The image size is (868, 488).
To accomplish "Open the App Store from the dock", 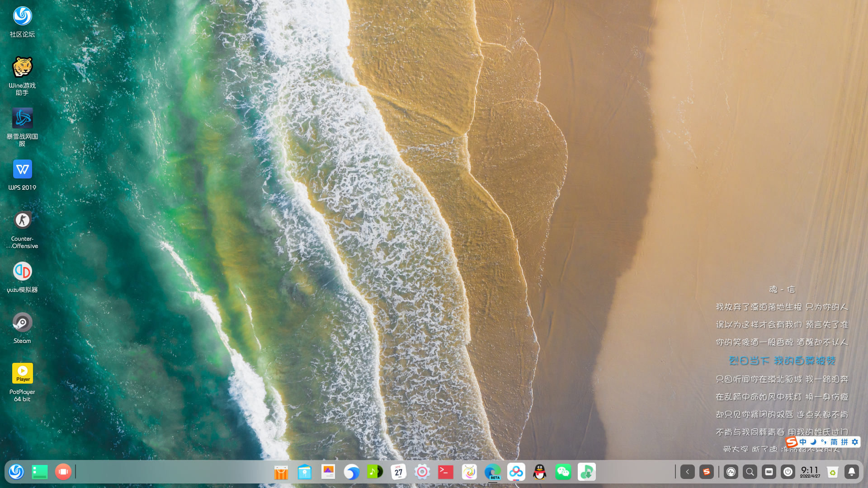I will pyautogui.click(x=282, y=472).
